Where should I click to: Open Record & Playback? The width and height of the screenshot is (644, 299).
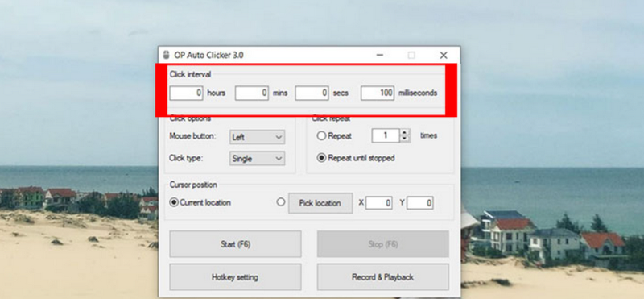pos(383,277)
